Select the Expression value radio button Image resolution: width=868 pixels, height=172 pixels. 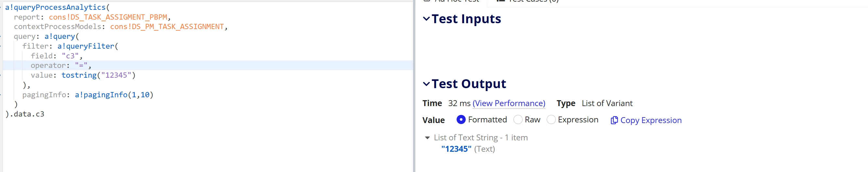(551, 120)
